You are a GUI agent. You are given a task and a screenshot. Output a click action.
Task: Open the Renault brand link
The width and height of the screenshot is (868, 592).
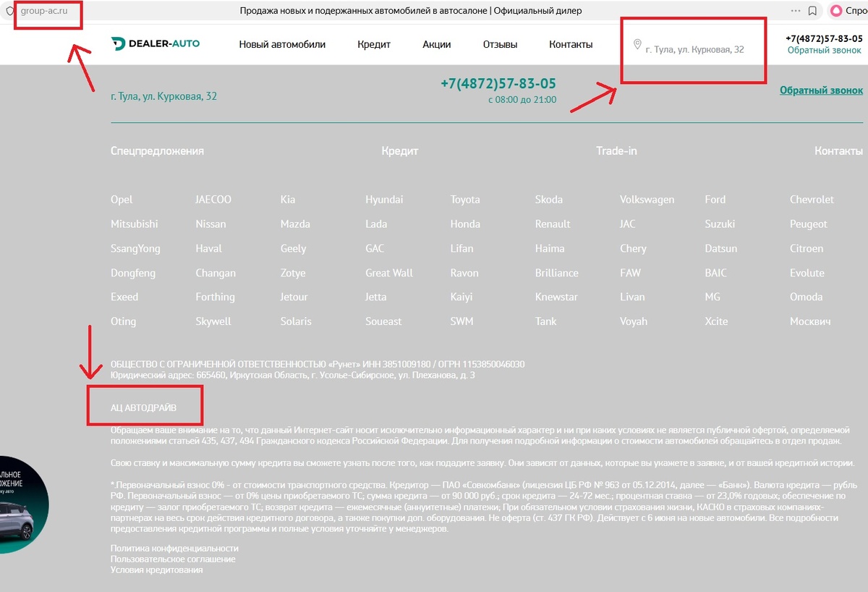coord(553,224)
